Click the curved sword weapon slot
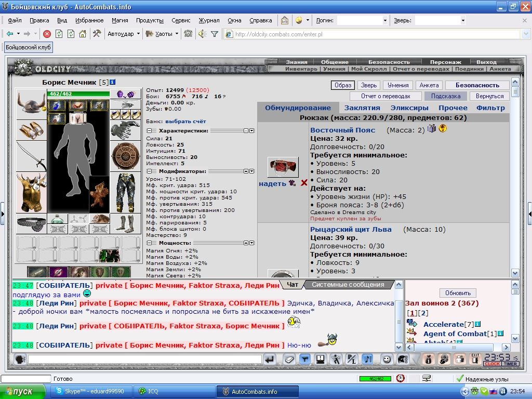The width and height of the screenshot is (532, 399). click(31, 156)
